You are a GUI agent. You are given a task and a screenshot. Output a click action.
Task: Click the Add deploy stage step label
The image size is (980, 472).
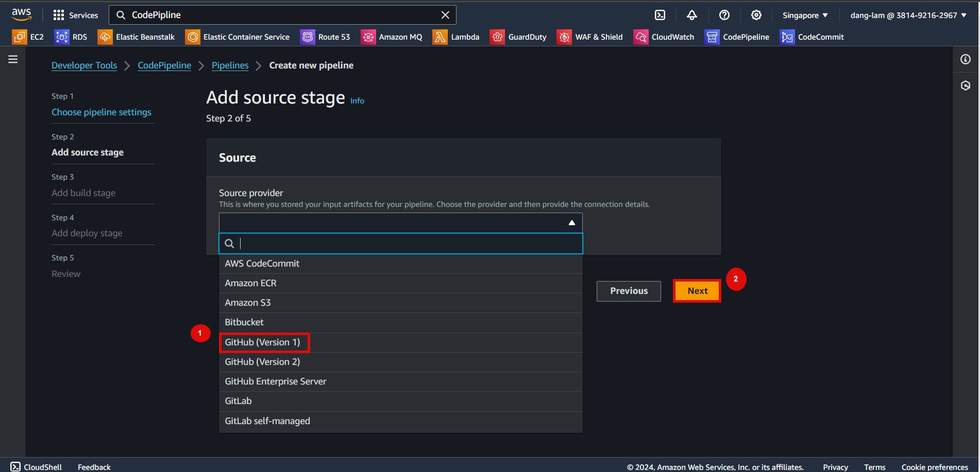[x=87, y=233]
